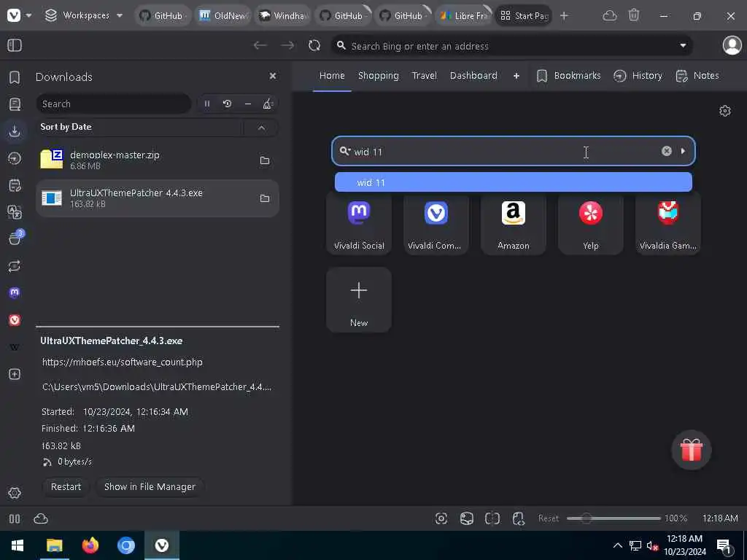The width and height of the screenshot is (747, 560).
Task: Add a new speed dial group
Action: coord(516,76)
